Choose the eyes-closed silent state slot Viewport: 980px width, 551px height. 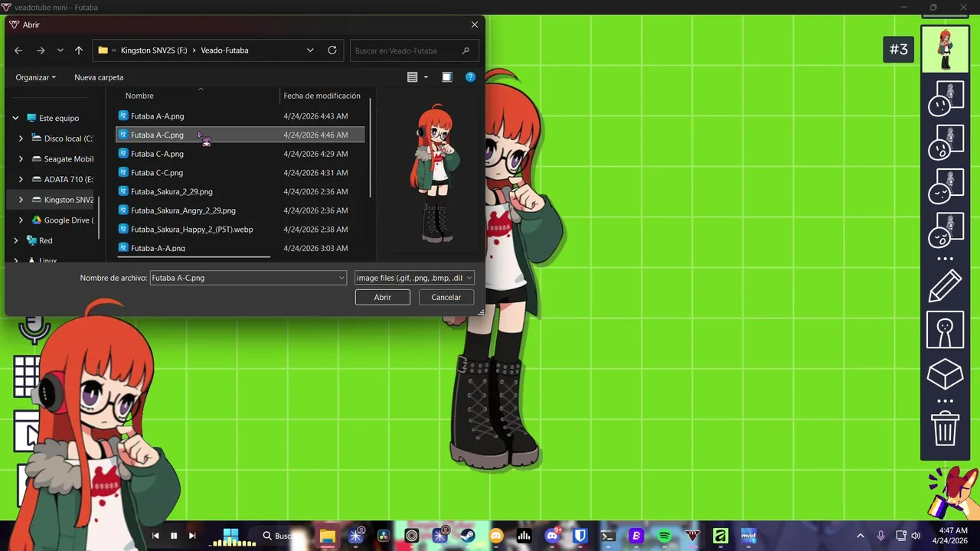point(945,186)
